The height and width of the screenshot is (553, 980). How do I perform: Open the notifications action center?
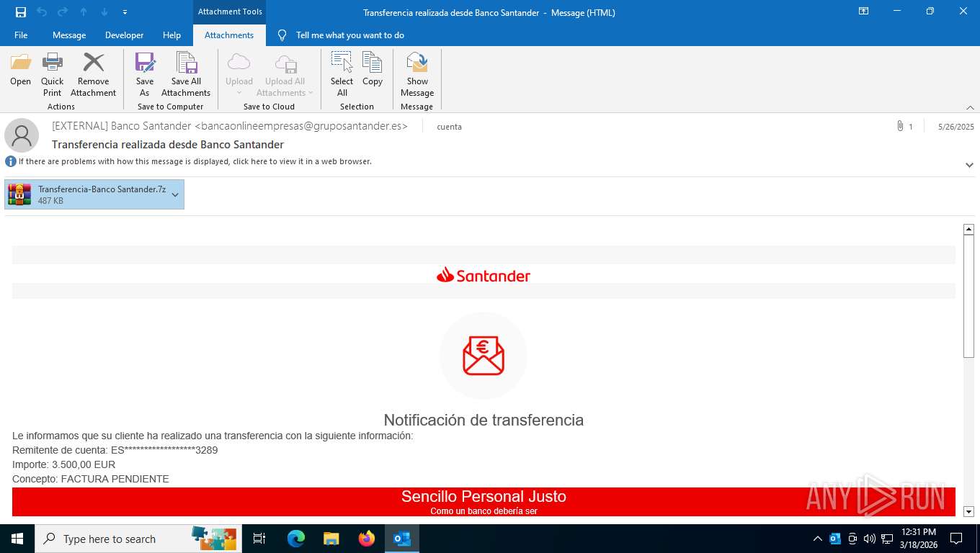tap(956, 539)
